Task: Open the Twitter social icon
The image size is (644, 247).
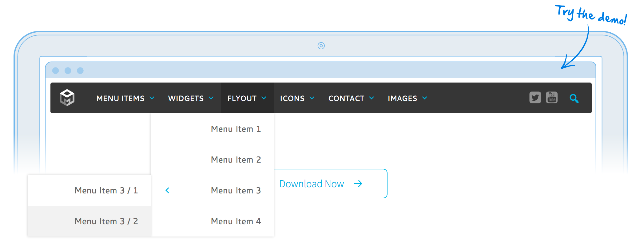Action: pos(535,98)
